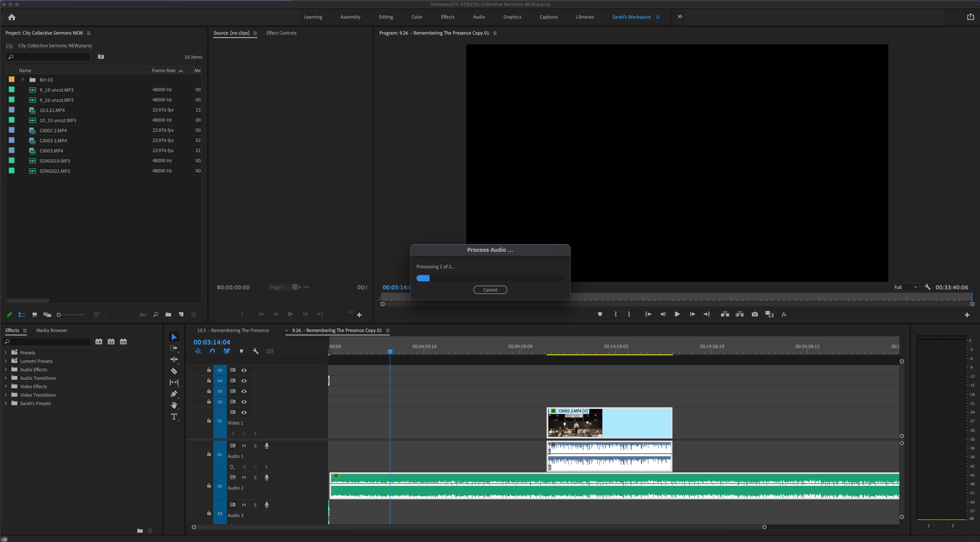Cancel the Process Audio dialog

pyautogui.click(x=490, y=290)
